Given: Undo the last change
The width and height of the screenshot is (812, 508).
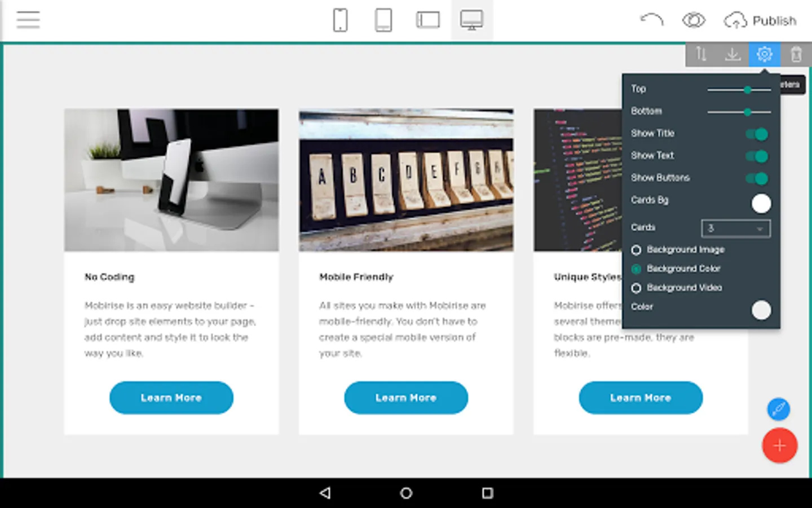Looking at the screenshot, I should pos(651,20).
